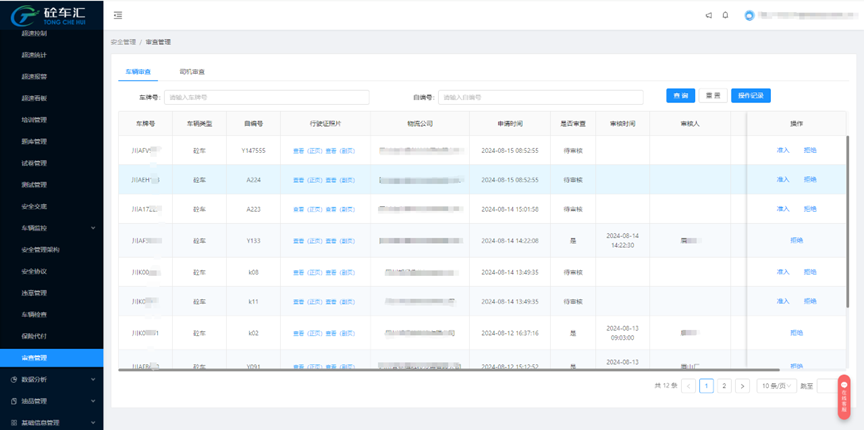Click the 砼车汇 logo in the sidebar

(x=50, y=16)
